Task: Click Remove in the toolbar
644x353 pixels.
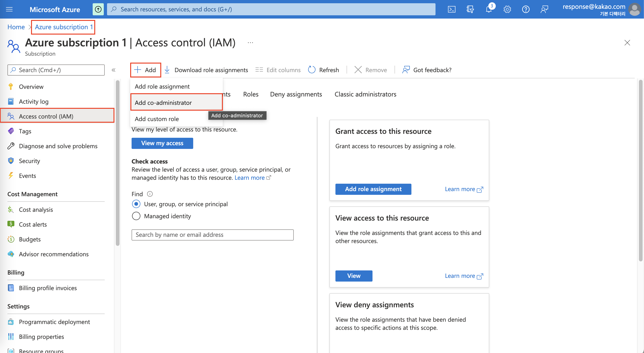Action: point(371,70)
